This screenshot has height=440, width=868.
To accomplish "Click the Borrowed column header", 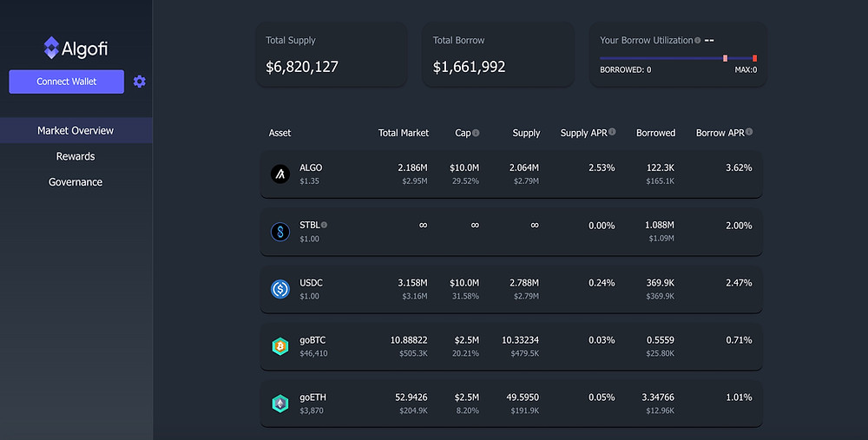I will click(655, 133).
